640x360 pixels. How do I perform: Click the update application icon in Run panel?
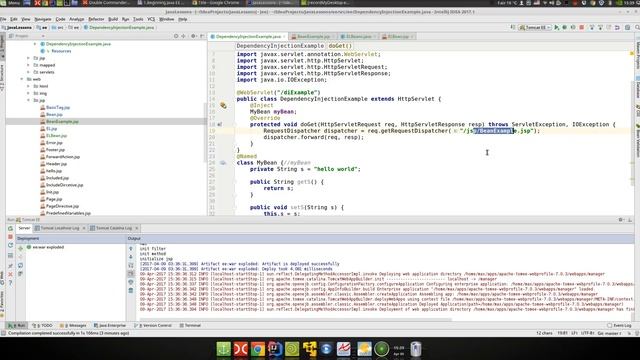tap(10, 245)
